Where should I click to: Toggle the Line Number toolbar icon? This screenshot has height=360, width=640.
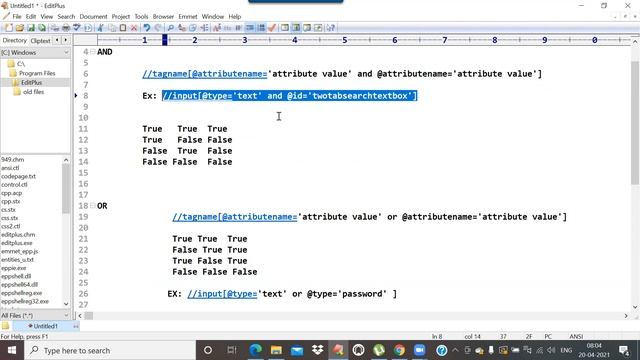[x=261, y=28]
